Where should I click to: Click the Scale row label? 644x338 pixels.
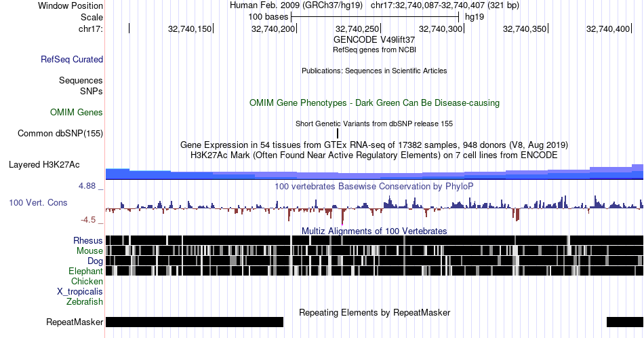(92, 17)
